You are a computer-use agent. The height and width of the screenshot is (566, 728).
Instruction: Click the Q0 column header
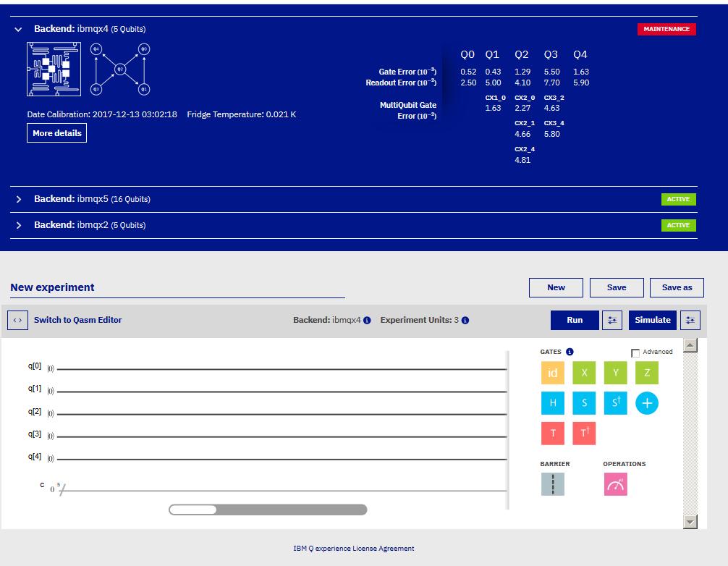pos(467,55)
